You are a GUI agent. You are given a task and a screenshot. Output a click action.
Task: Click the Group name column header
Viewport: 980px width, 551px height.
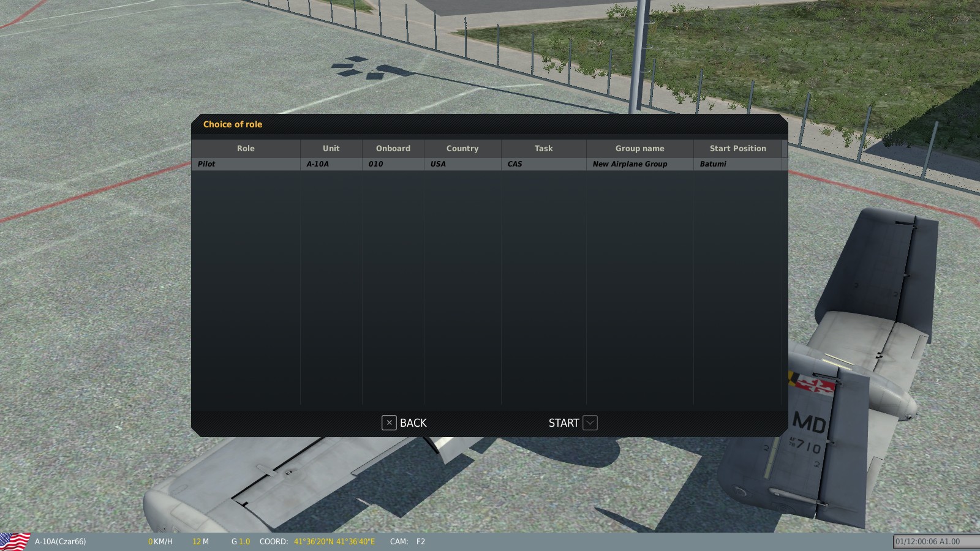pos(640,148)
